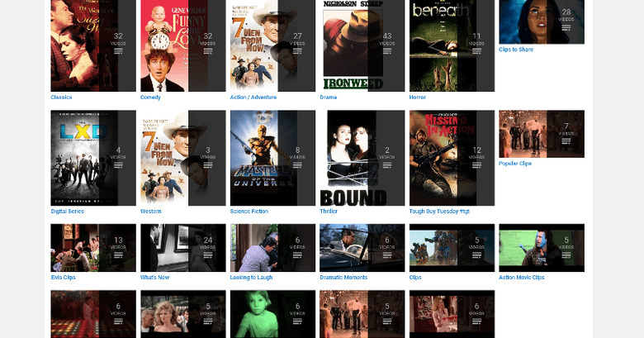Image resolution: width=644 pixels, height=338 pixels.
Task: Click the playlist icon on Tough Guy Tuesday poster
Action: point(476,165)
